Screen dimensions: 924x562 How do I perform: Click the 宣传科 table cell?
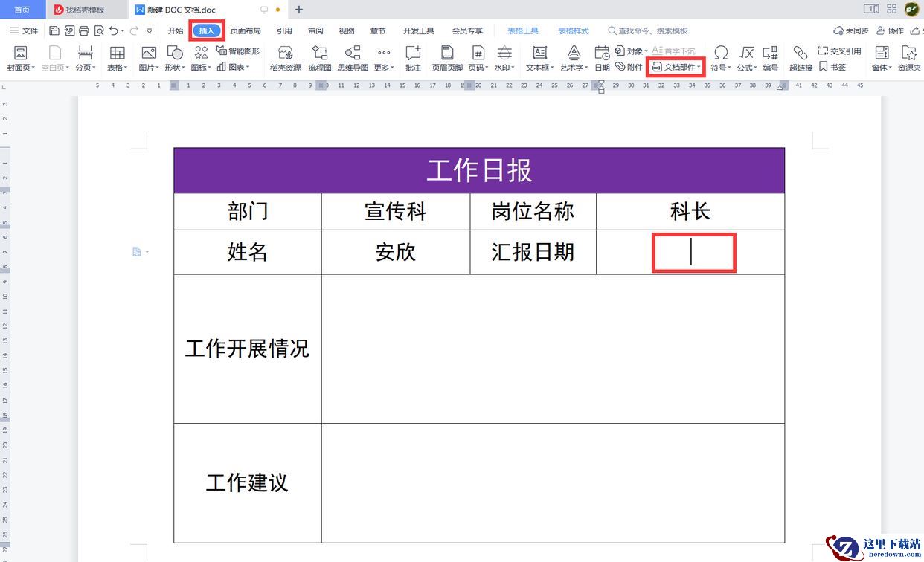(396, 212)
